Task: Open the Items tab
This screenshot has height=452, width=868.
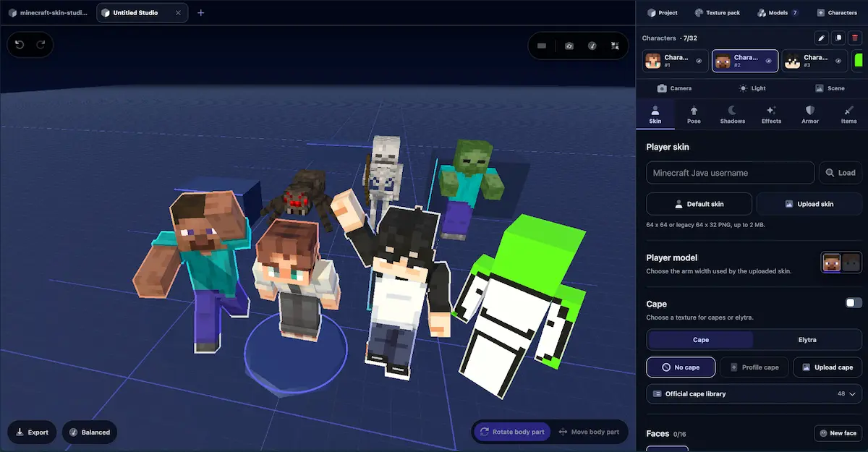Action: (x=848, y=114)
